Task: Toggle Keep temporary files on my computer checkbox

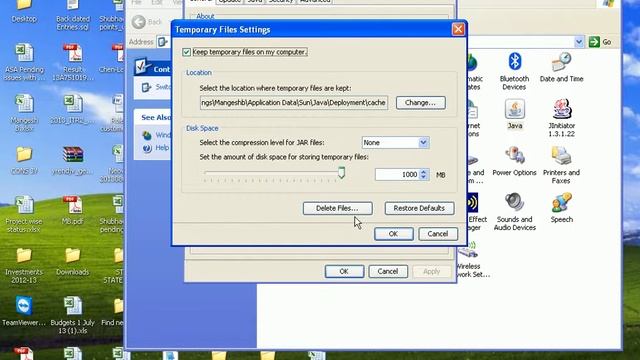Action: tap(187, 52)
